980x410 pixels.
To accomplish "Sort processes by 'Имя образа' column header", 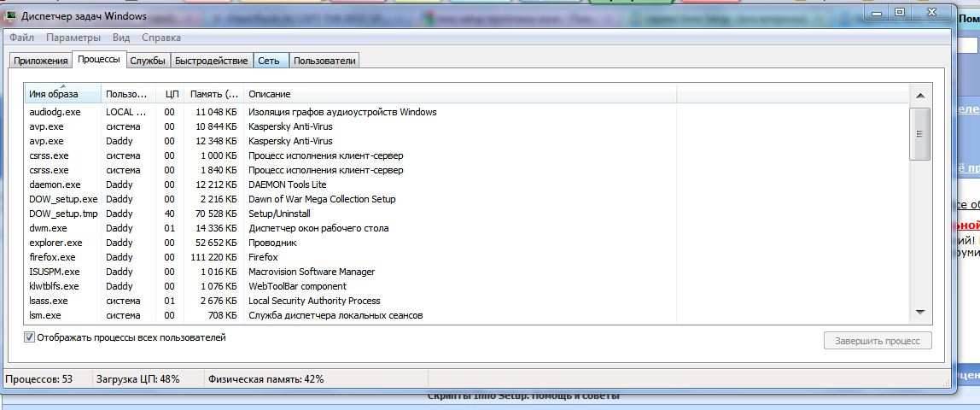I will coord(54,94).
